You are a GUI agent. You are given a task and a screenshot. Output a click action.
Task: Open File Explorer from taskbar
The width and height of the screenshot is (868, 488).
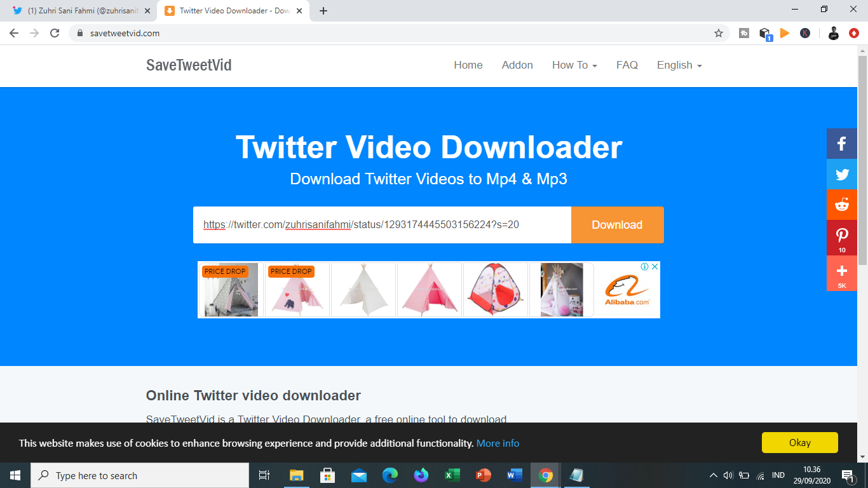(x=297, y=475)
